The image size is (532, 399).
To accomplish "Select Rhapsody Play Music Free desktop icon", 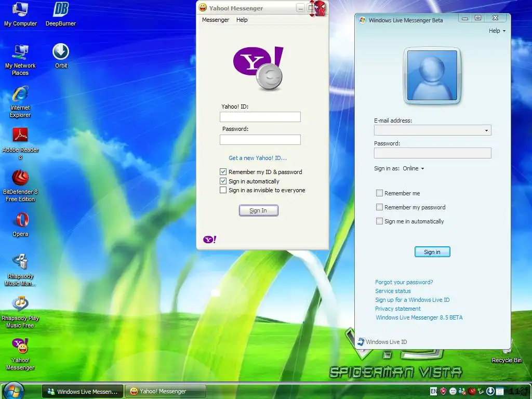I will 20,312.
